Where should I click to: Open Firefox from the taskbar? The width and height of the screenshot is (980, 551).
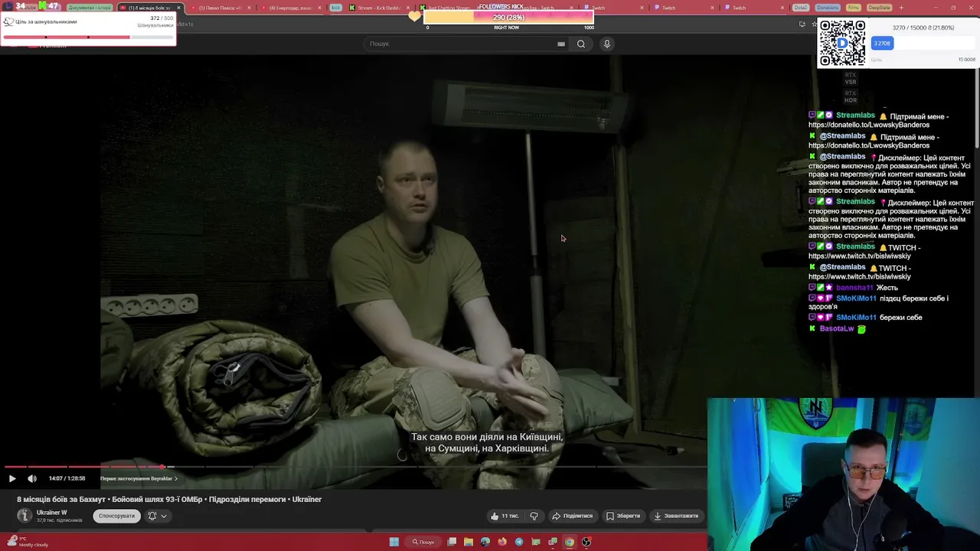tap(502, 542)
